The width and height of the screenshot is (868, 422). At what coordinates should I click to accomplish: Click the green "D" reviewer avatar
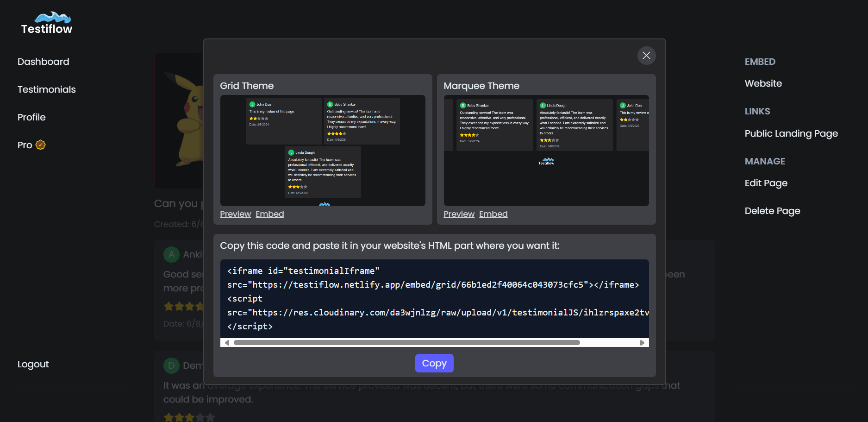click(171, 365)
